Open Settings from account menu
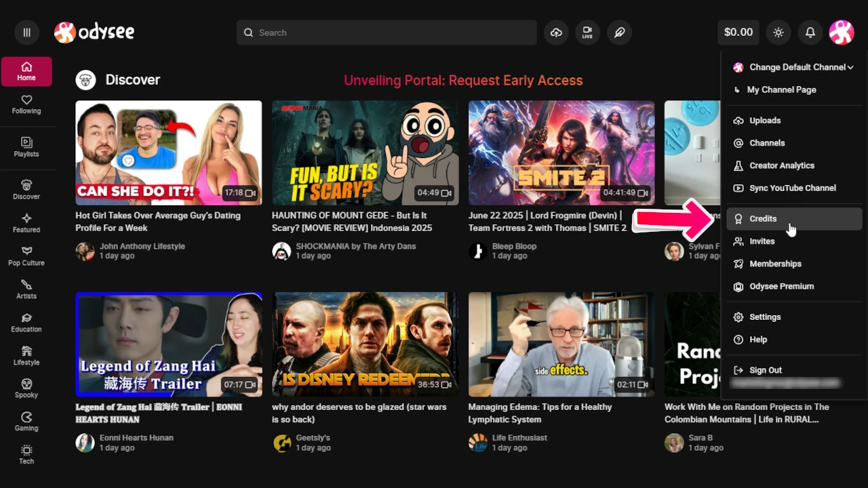 (793, 317)
